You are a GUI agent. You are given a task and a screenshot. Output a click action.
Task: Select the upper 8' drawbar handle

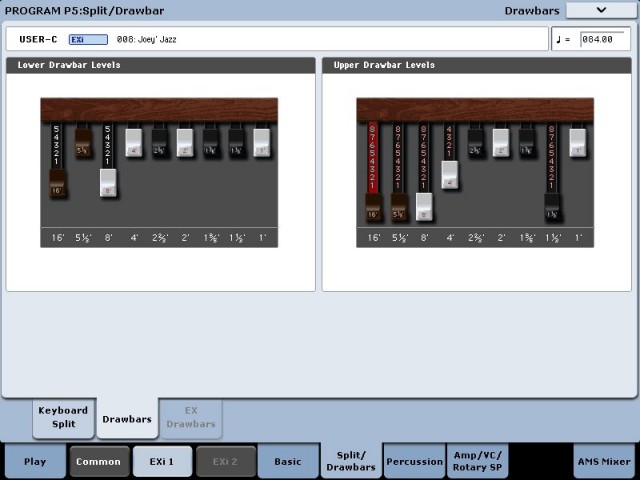[424, 207]
